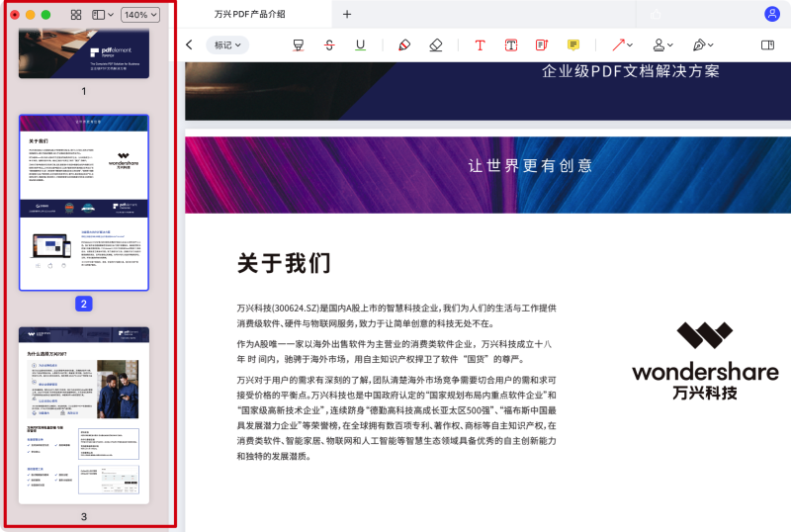This screenshot has width=791, height=532.
Task: Switch to the 万兴PDF产品介绍 tab
Action: pyautogui.click(x=250, y=14)
